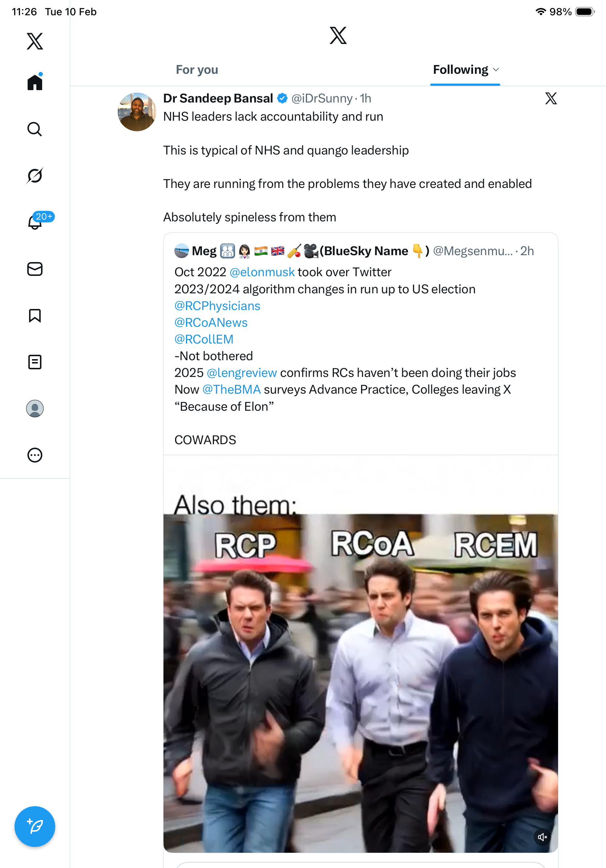The image size is (606, 868).
Task: Open the More options circle icon
Action: (x=35, y=455)
